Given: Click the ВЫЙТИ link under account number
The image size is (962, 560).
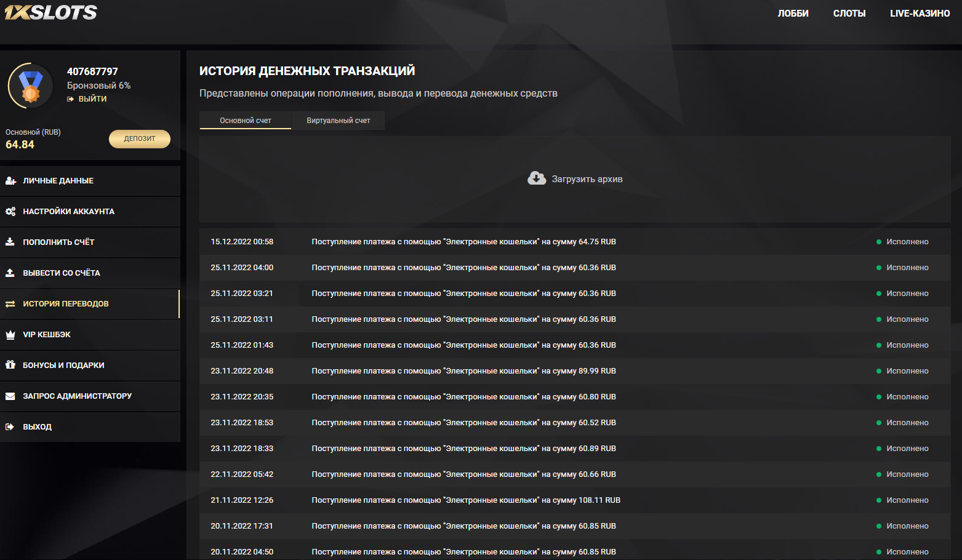Looking at the screenshot, I should (x=92, y=99).
